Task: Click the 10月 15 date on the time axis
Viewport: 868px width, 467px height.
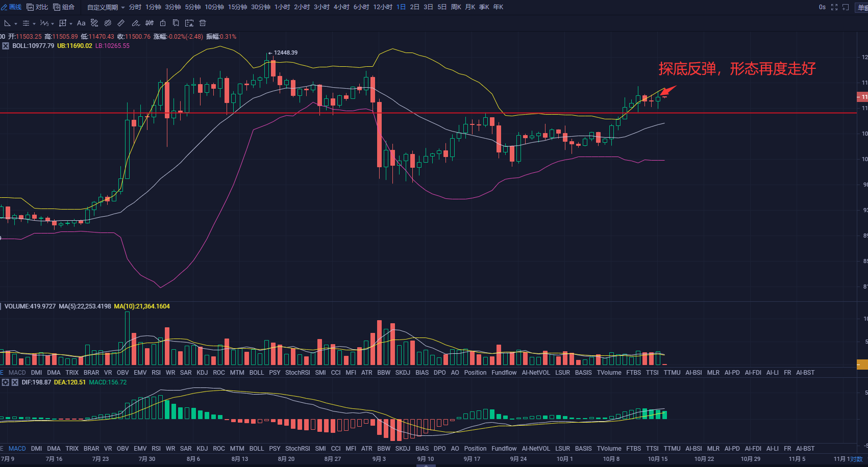Action: pos(658,459)
